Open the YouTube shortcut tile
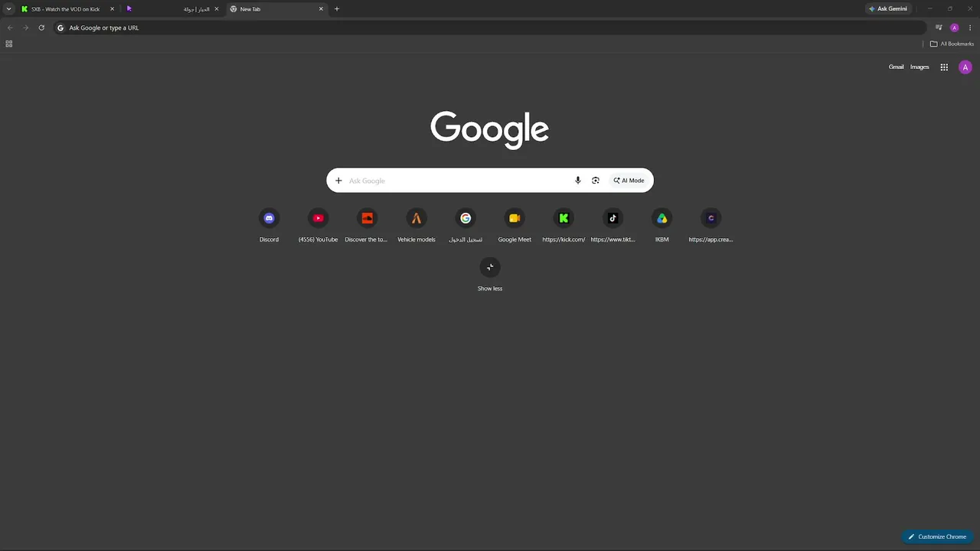Viewport: 980px width, 551px height. click(318, 225)
